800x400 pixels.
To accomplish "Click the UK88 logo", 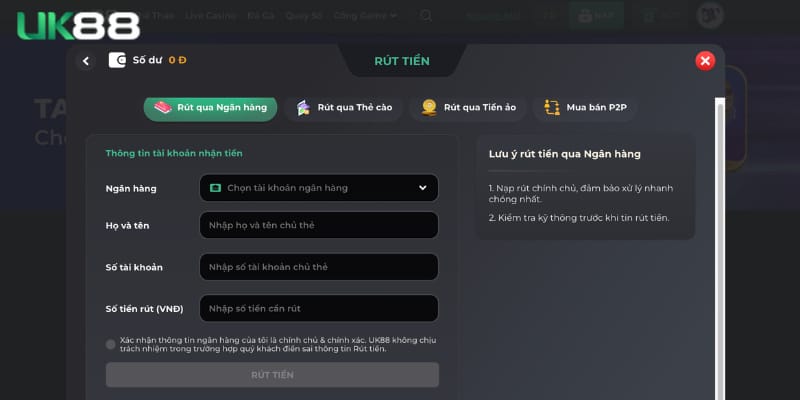I will click(78, 26).
